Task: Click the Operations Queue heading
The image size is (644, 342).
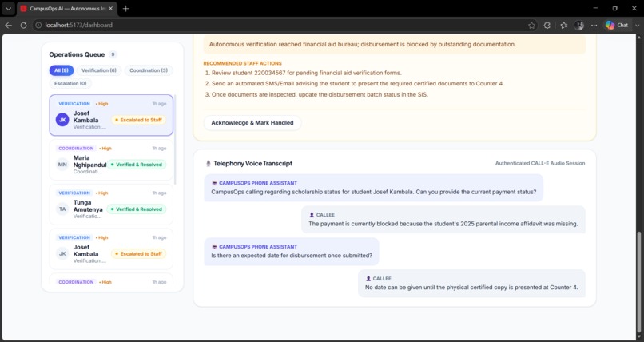Action: point(77,54)
